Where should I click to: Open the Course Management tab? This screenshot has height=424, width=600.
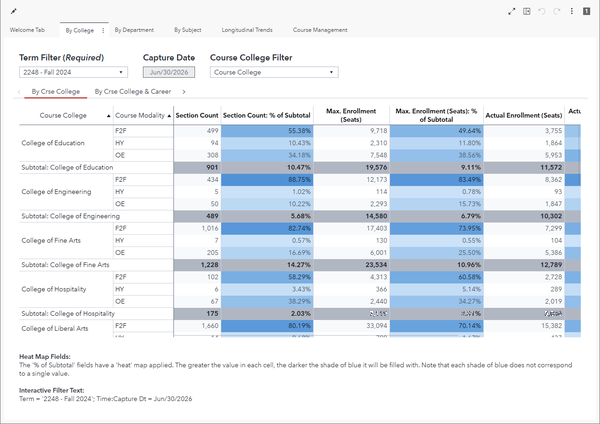click(x=320, y=30)
